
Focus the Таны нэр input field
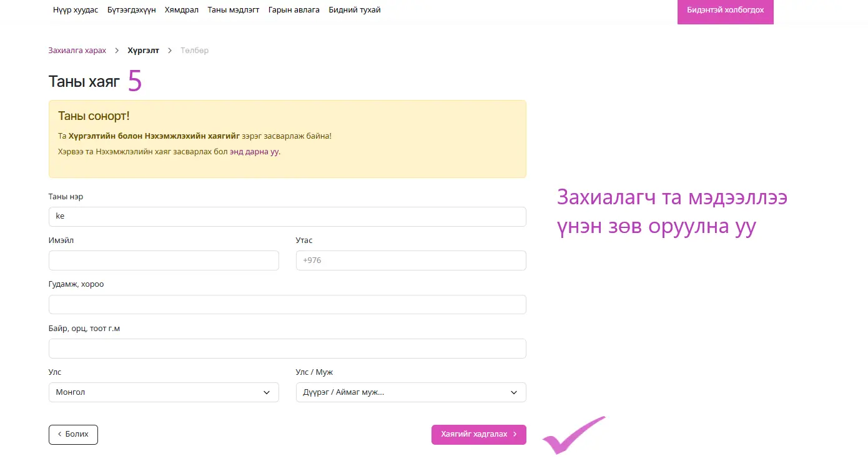[x=287, y=217]
